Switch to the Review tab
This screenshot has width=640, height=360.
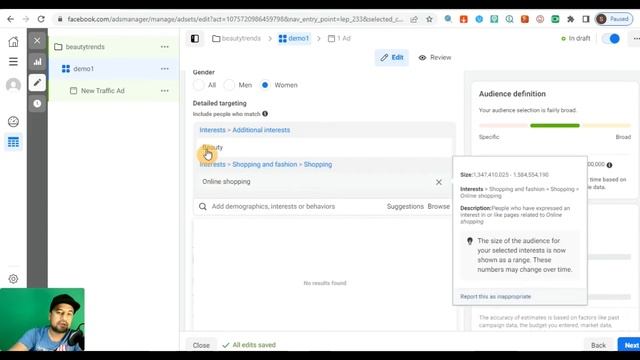tap(435, 58)
